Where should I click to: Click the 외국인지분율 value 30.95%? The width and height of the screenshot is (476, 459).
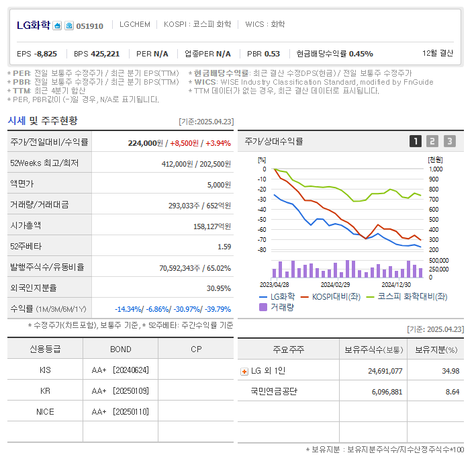pos(219,288)
